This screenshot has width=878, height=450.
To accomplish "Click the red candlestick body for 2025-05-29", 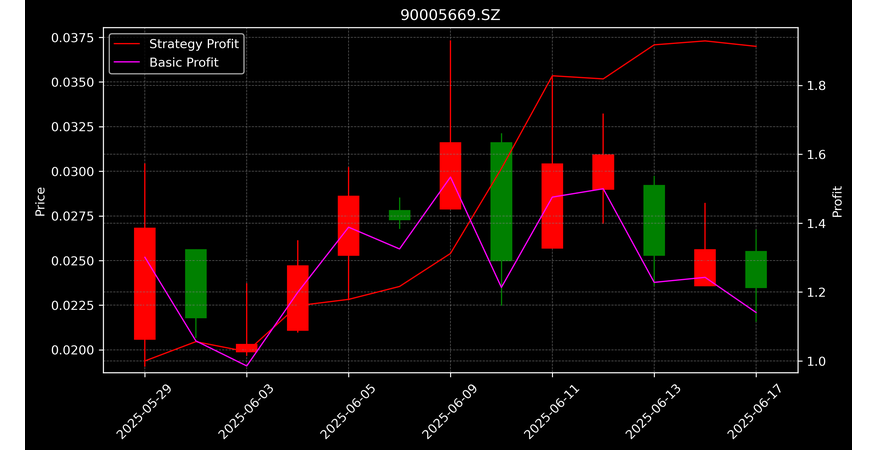I will [x=145, y=284].
